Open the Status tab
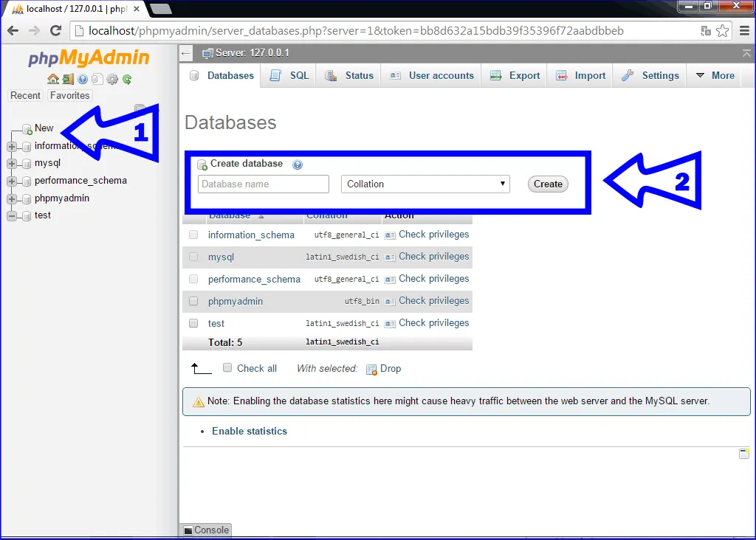 pos(349,76)
